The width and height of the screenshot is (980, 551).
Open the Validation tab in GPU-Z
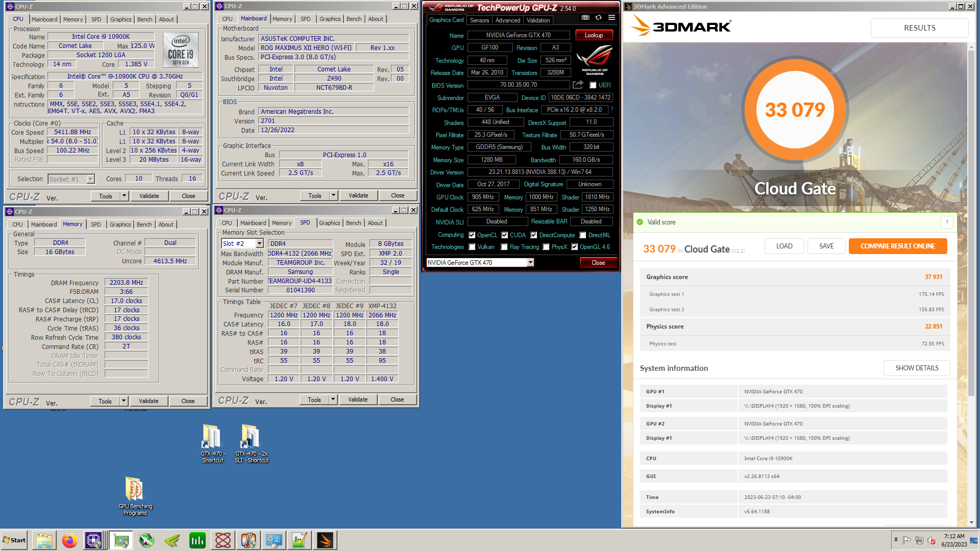(538, 20)
